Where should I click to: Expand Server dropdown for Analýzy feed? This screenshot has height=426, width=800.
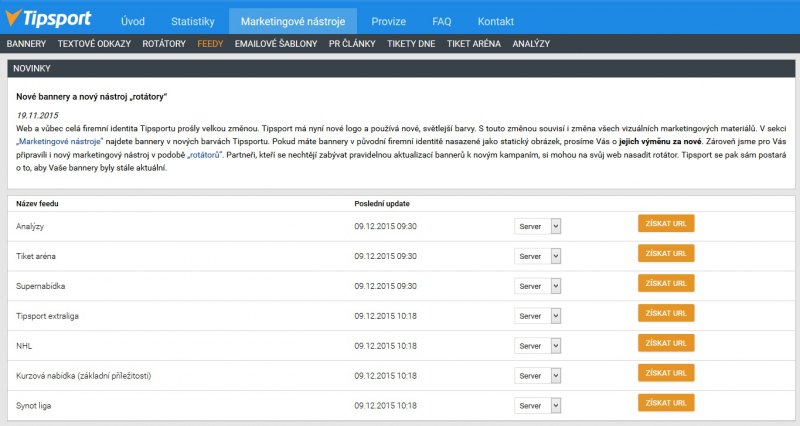pyautogui.click(x=538, y=227)
